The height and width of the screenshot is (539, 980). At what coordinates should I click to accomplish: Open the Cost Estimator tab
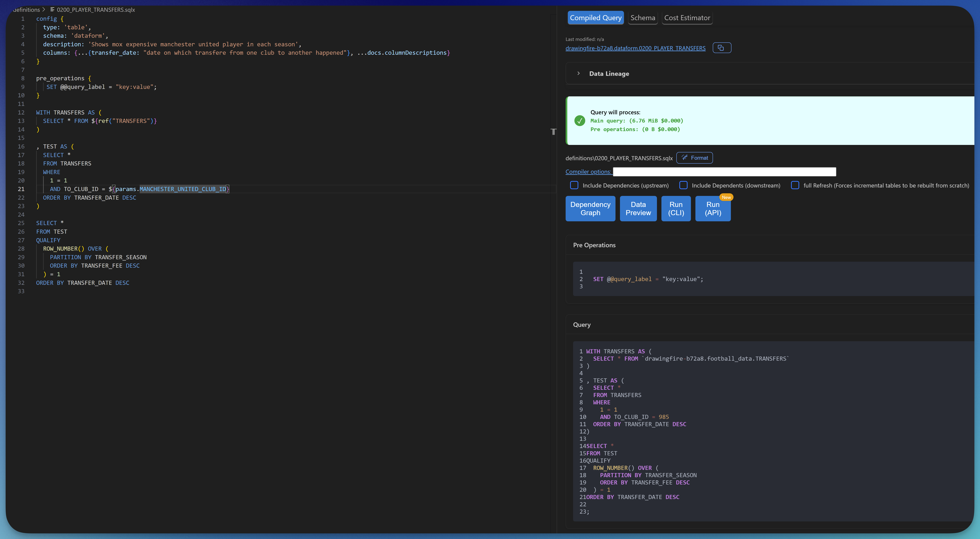click(x=687, y=18)
